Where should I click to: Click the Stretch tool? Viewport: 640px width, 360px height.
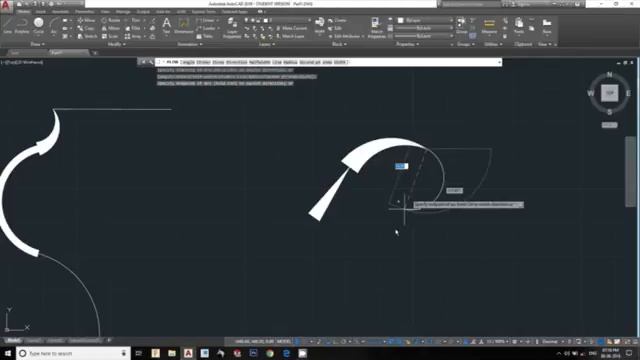click(87, 36)
